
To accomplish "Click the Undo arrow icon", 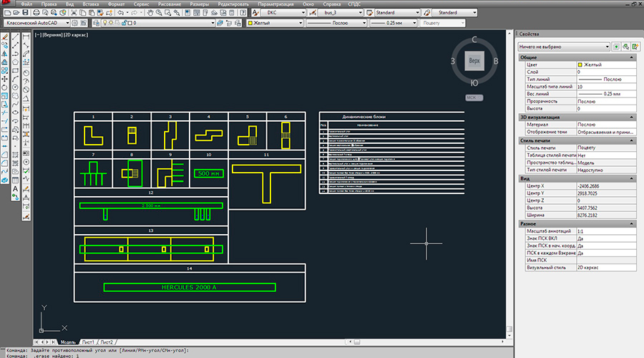I will pos(120,13).
